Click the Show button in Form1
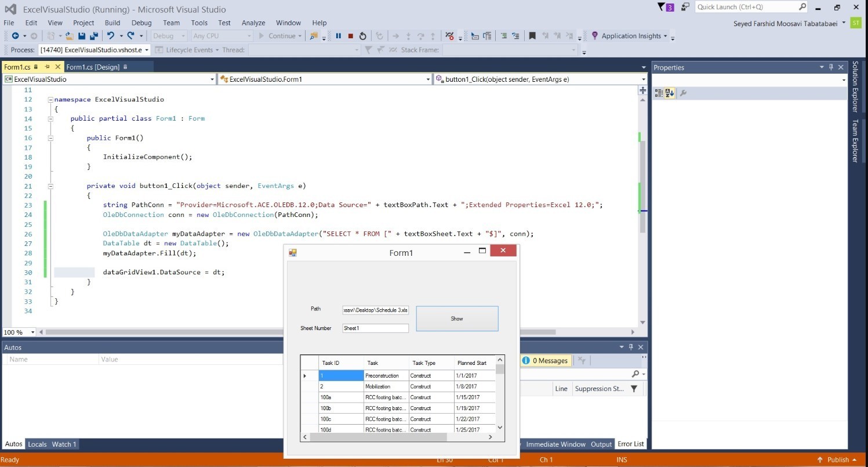The width and height of the screenshot is (868, 467). tap(457, 318)
